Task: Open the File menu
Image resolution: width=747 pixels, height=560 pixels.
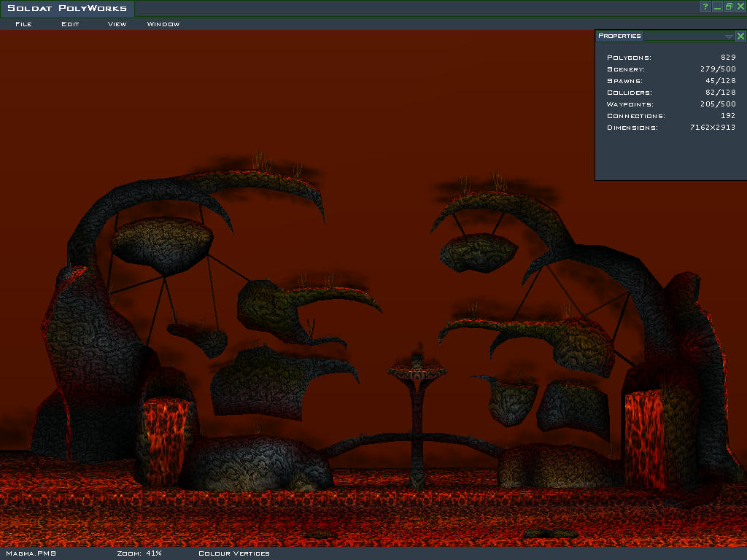Action: pyautogui.click(x=23, y=24)
